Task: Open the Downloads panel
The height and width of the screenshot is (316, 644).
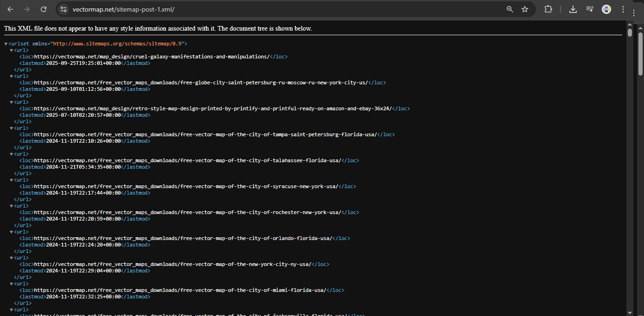Action: click(x=573, y=9)
